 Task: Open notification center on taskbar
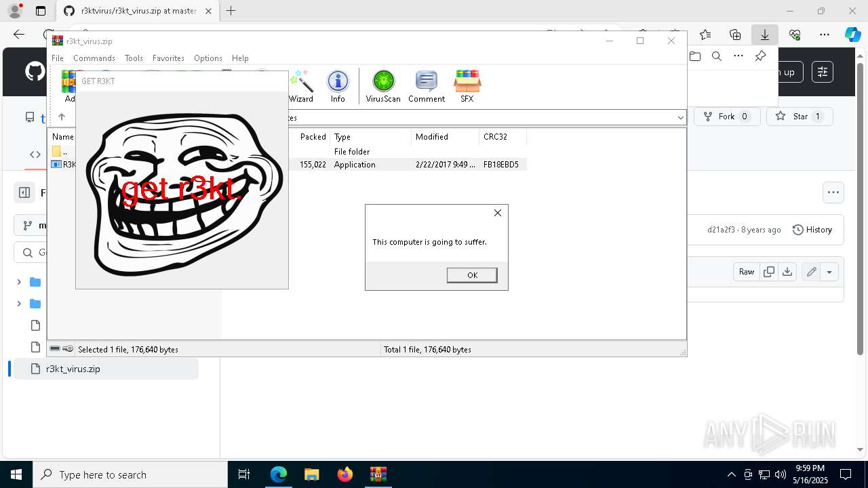click(x=846, y=474)
